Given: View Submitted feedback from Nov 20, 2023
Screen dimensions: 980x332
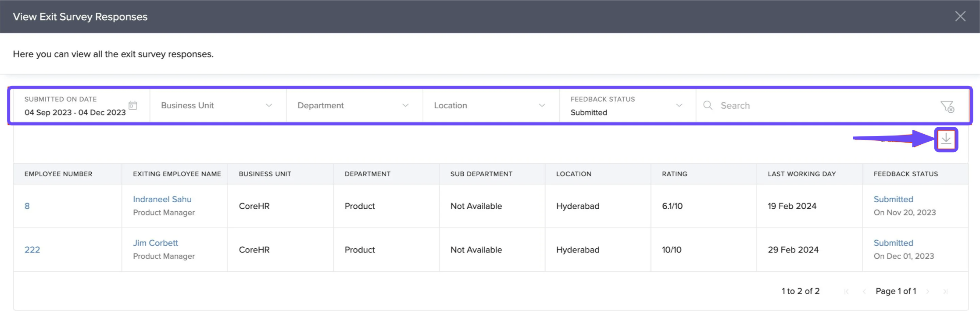Looking at the screenshot, I should (893, 199).
